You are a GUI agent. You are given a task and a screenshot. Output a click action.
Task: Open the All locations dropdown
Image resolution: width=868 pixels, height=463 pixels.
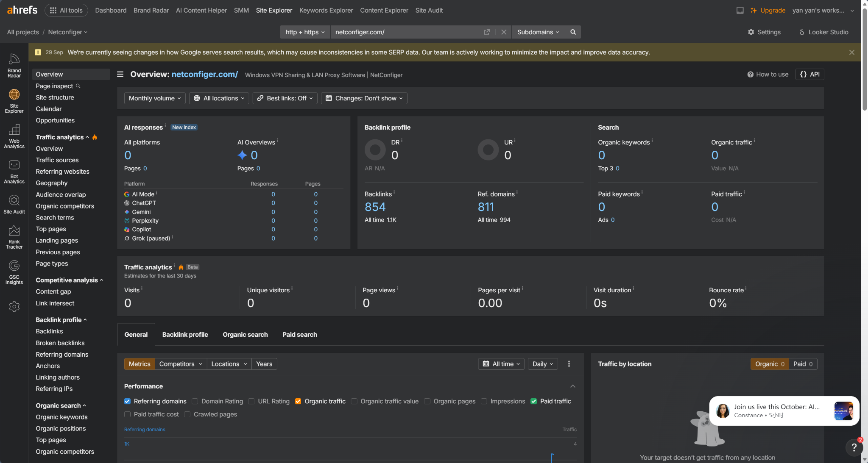(x=219, y=98)
